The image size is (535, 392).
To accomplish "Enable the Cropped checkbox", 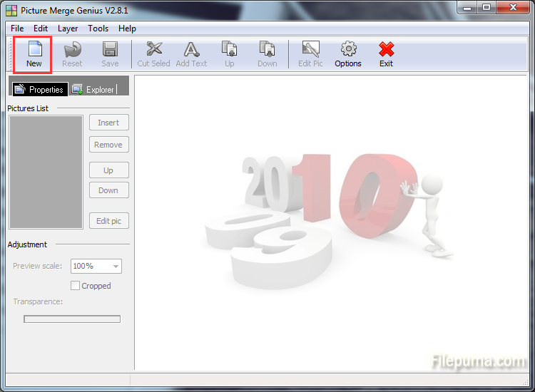I will pos(76,286).
